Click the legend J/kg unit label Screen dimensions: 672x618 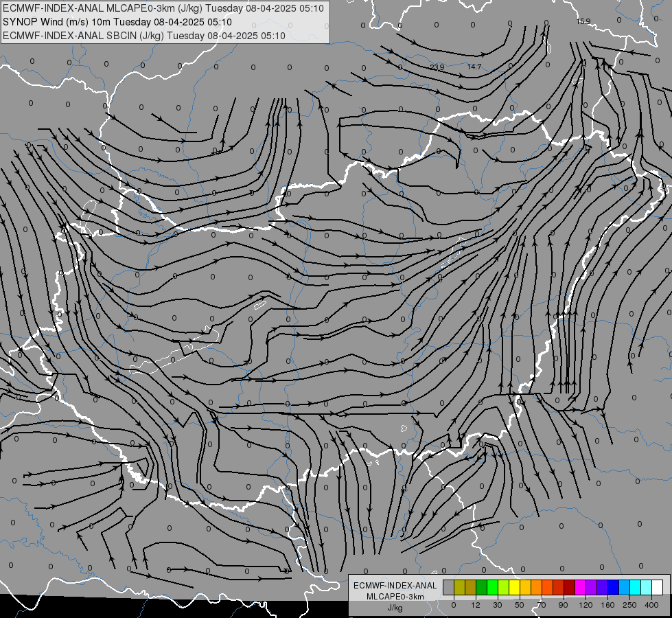[395, 608]
